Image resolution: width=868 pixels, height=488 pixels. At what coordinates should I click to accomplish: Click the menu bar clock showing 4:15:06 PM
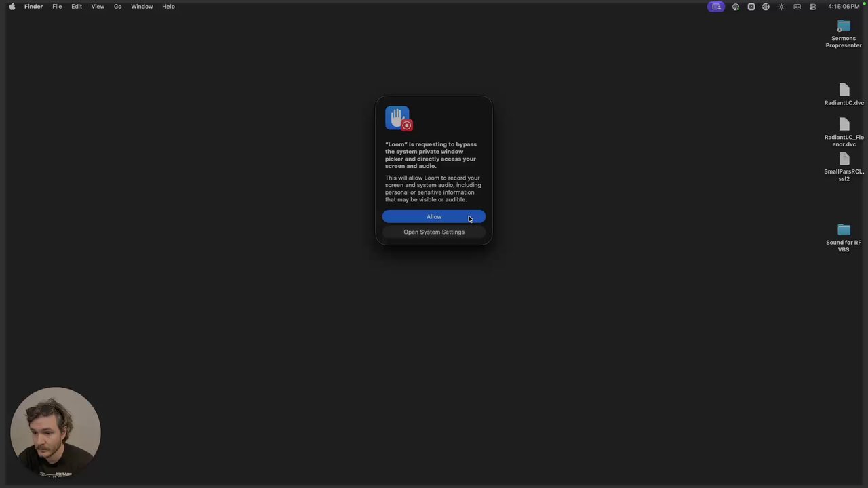pyautogui.click(x=844, y=7)
